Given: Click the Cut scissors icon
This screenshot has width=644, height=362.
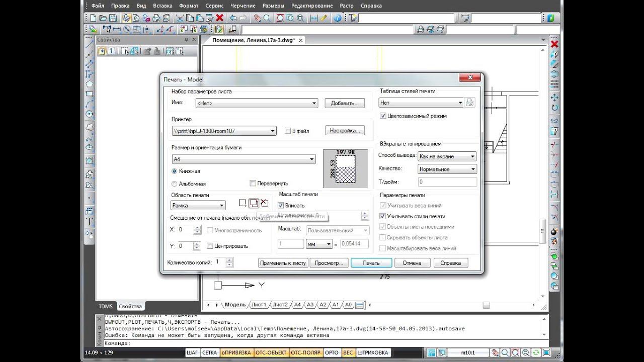Looking at the screenshot, I should 179,18.
